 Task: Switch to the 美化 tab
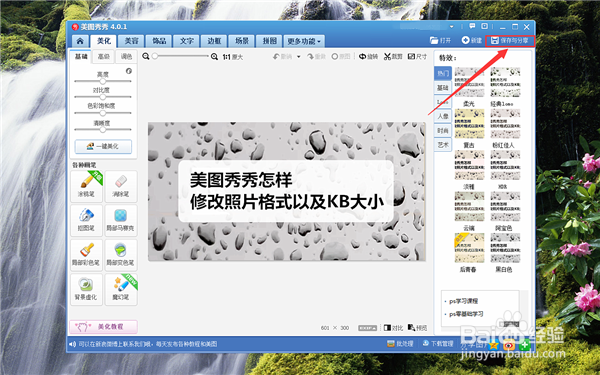103,41
